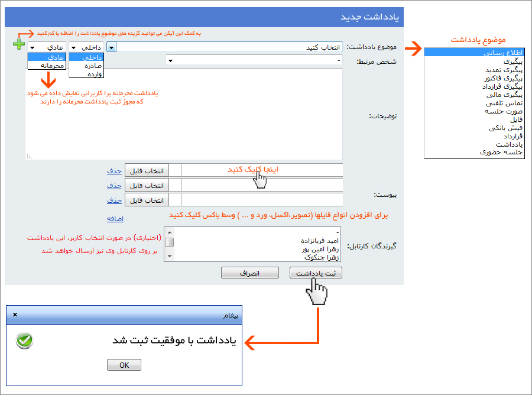Screen dimensions: 532x395
Task: Select امید قربانزاده in recipients list
Action: (320, 241)
